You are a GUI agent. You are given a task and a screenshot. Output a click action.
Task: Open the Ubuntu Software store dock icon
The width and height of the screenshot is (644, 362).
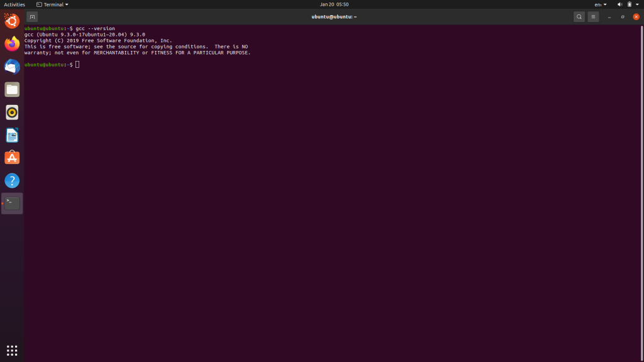click(x=11, y=157)
